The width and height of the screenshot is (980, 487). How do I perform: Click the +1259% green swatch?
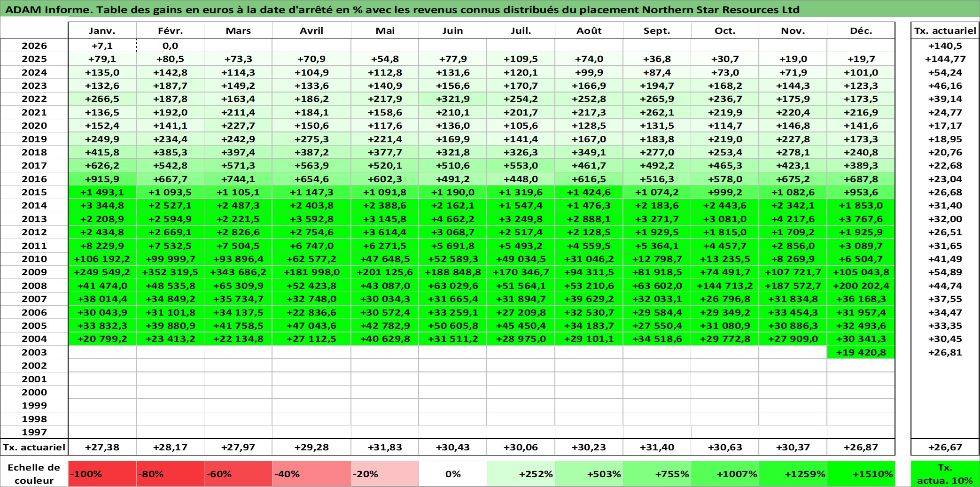coord(793,474)
